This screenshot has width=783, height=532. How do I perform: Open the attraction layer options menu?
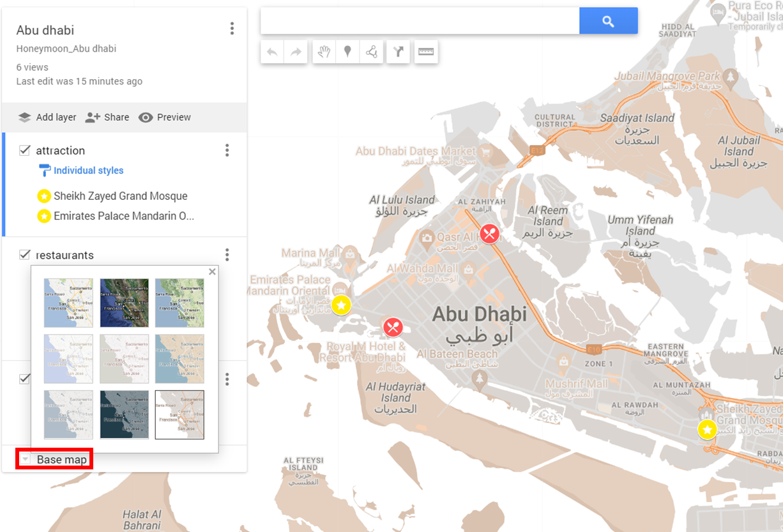227,151
